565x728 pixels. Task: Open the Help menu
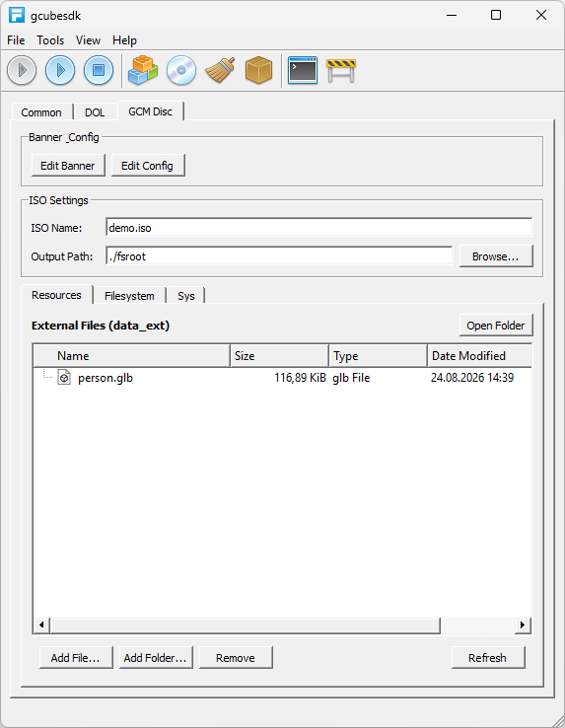click(124, 40)
